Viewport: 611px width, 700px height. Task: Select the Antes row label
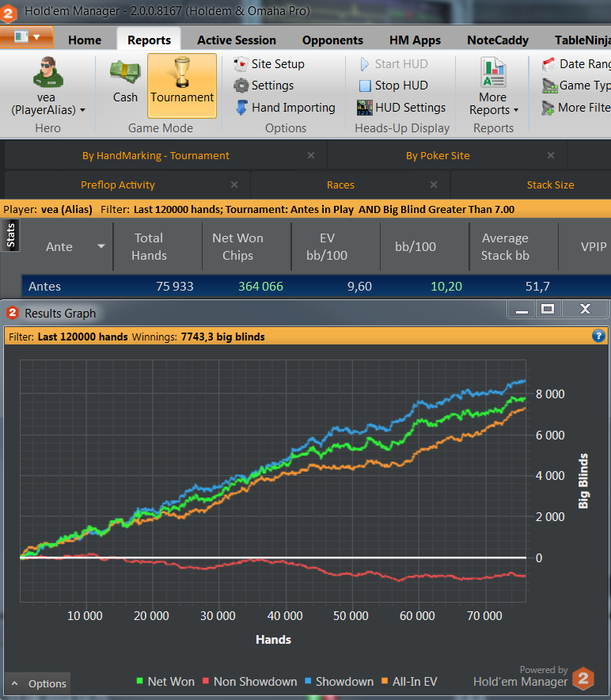tap(45, 287)
